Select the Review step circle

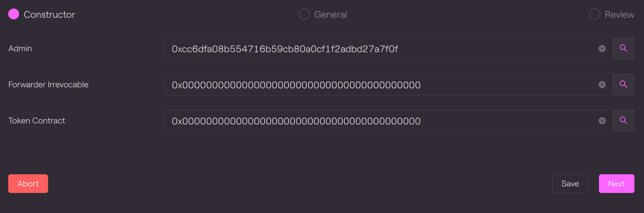pos(595,14)
